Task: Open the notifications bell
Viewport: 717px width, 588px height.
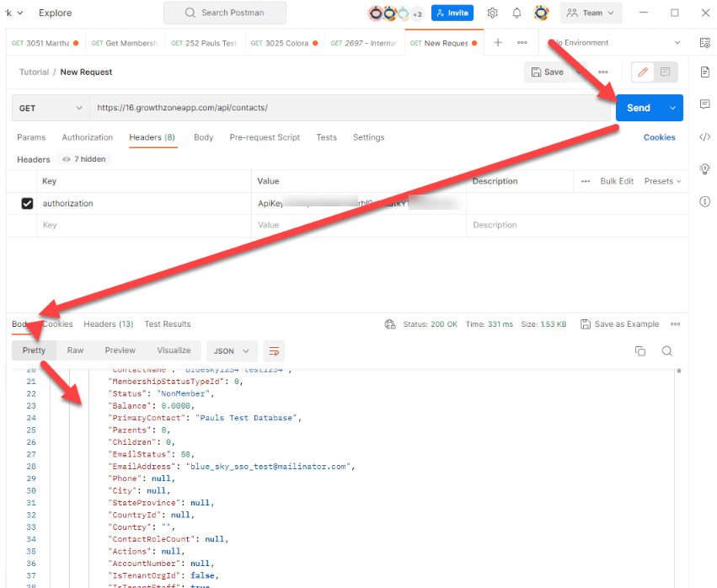Action: 516,13
